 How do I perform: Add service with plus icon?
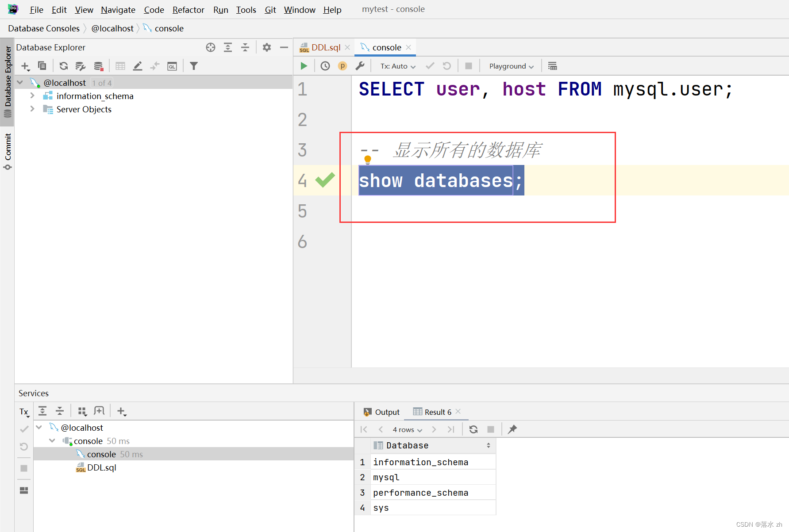[x=122, y=412]
